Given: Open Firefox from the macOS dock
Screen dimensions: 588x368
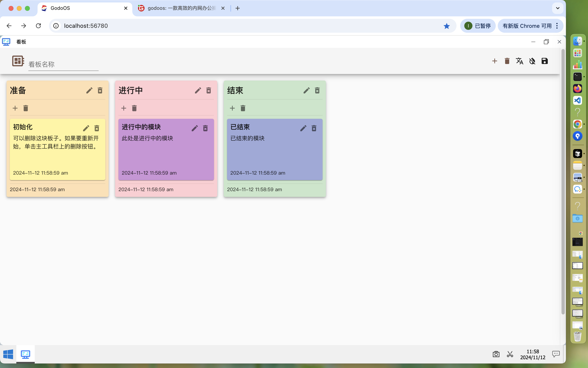Looking at the screenshot, I should click(x=578, y=88).
